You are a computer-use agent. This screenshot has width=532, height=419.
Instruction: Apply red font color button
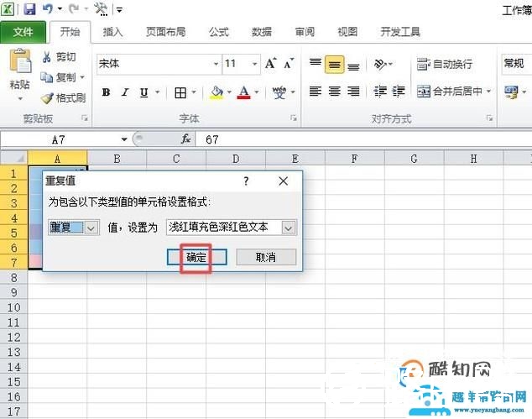pyautogui.click(x=244, y=92)
